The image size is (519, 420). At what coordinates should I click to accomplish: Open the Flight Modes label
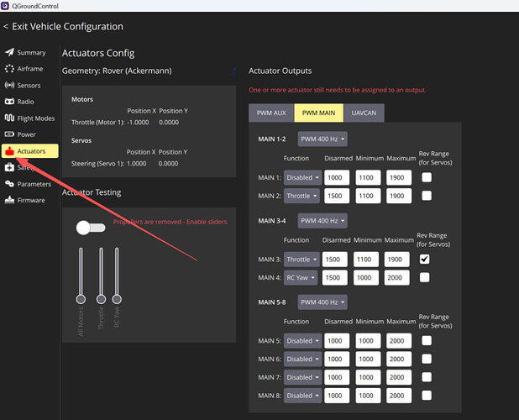pyautogui.click(x=36, y=118)
